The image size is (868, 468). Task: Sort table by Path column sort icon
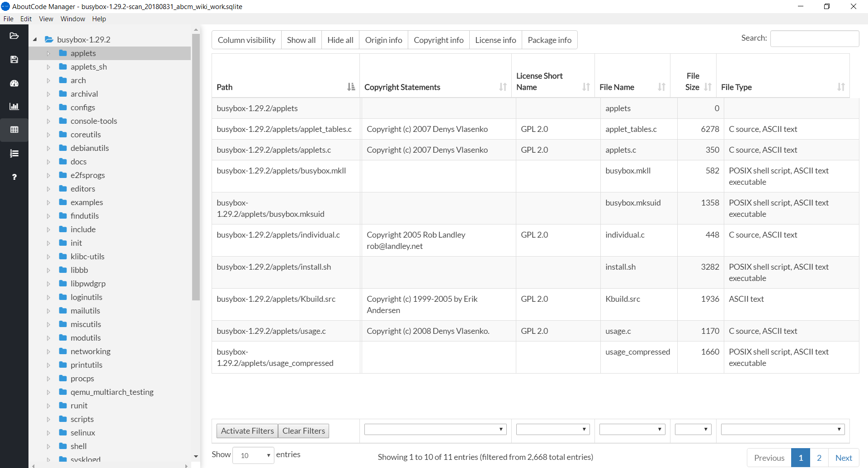(x=351, y=87)
